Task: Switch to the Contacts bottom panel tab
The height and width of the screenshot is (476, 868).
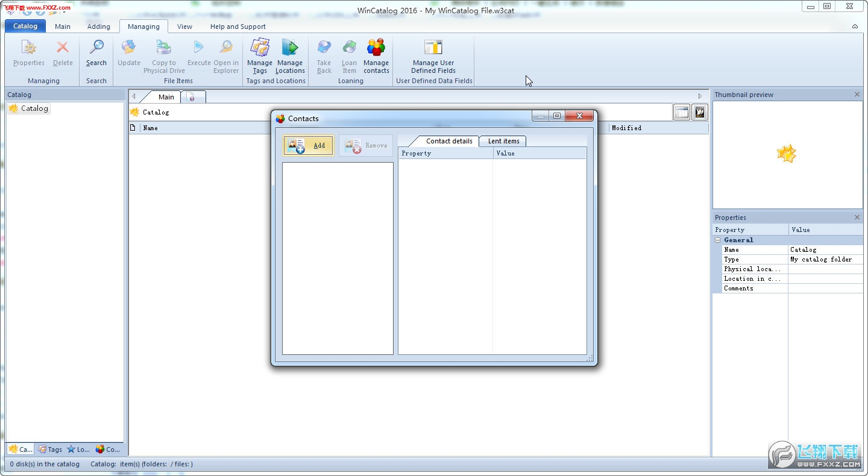Action: coord(108,449)
